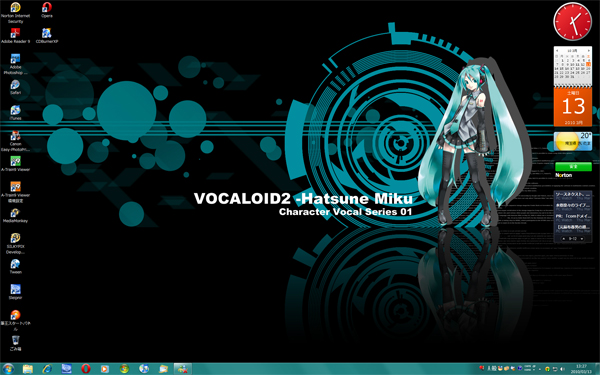The height and width of the screenshot is (375, 600).
Task: Select the MediaMonkey desktop icon
Action: (15, 213)
